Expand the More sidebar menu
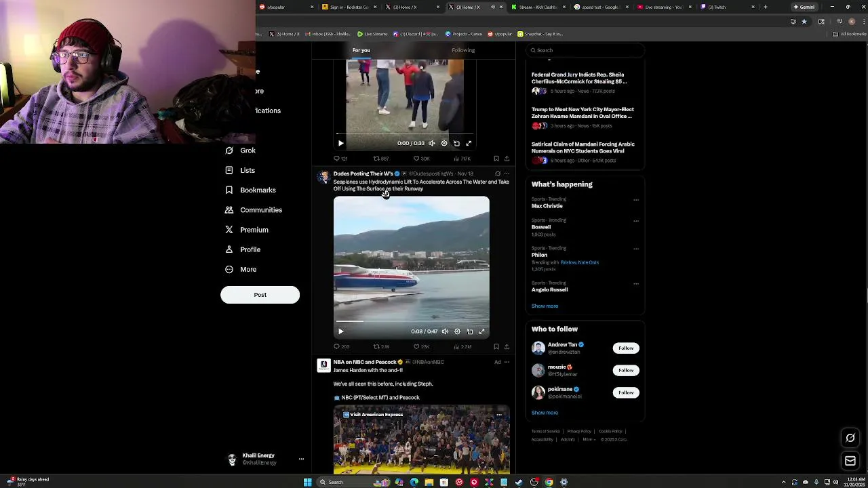This screenshot has height=488, width=868. (241, 269)
